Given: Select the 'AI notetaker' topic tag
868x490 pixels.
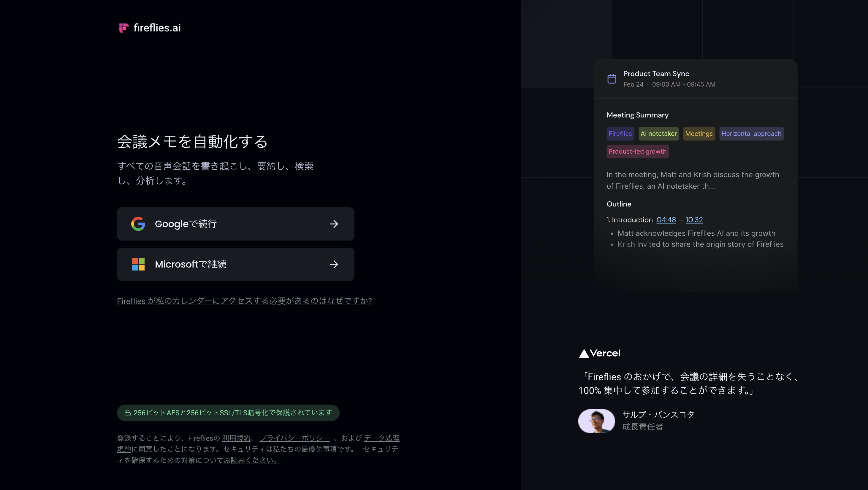Looking at the screenshot, I should (x=658, y=134).
